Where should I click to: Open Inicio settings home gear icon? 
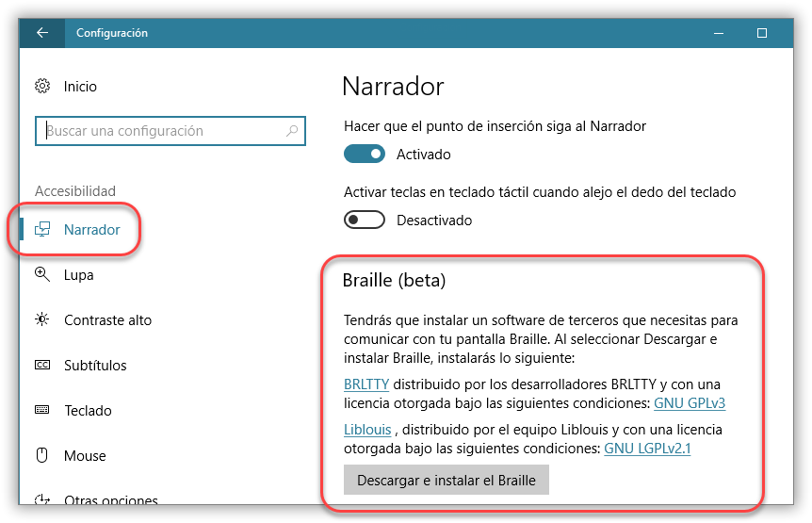click(42, 86)
